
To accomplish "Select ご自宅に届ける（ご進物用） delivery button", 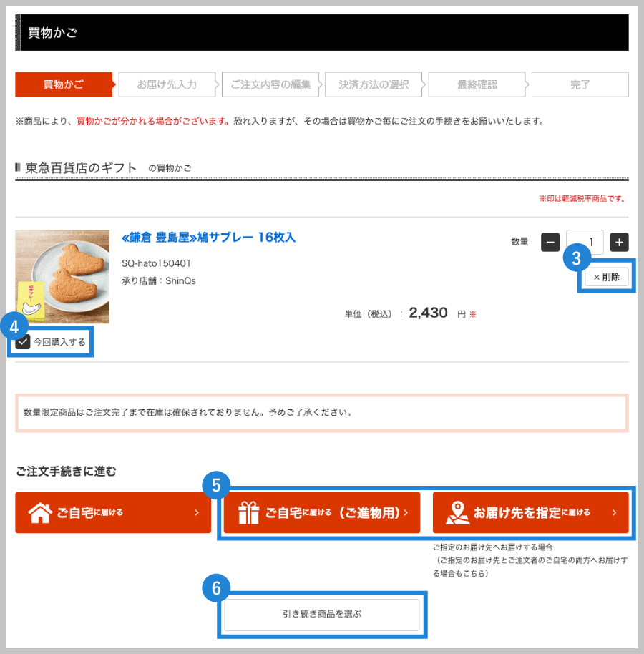I will click(322, 512).
